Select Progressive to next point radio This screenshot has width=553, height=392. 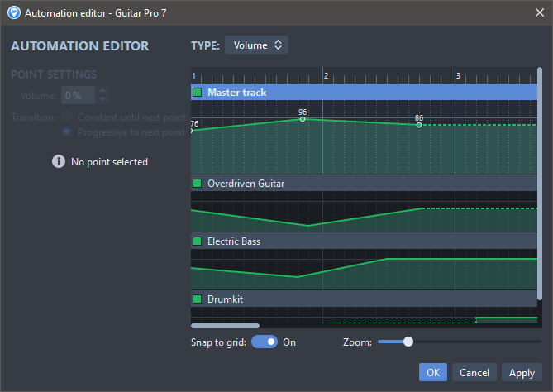tap(67, 131)
